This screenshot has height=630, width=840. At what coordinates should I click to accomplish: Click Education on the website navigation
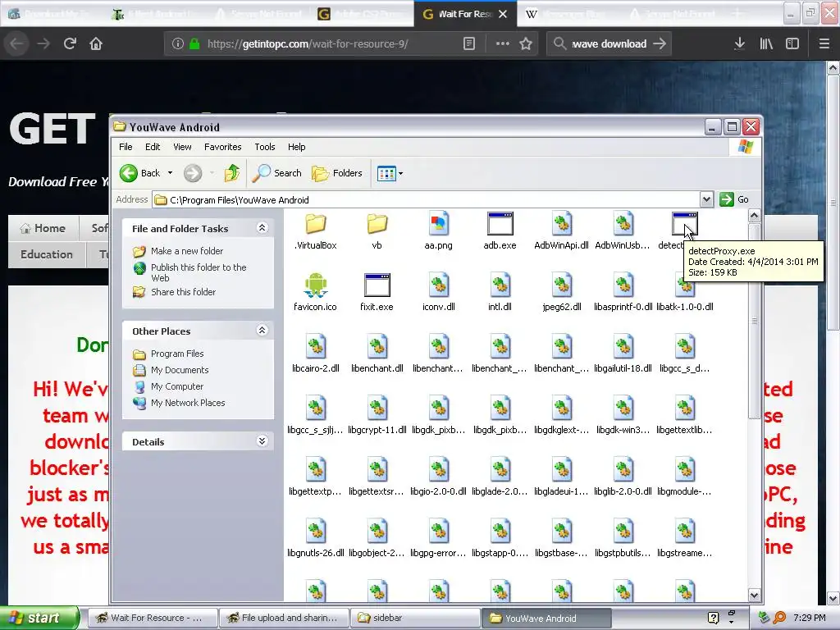[47, 254]
